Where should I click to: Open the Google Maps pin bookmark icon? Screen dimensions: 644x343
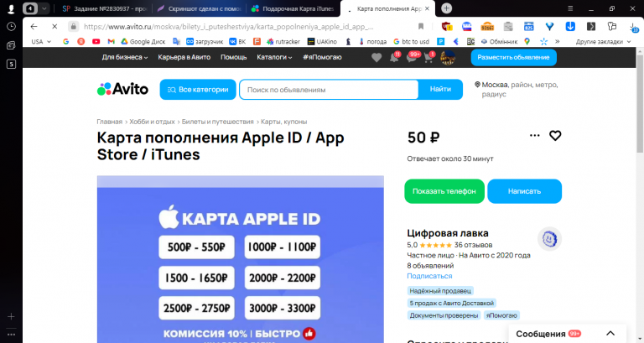pos(527,41)
